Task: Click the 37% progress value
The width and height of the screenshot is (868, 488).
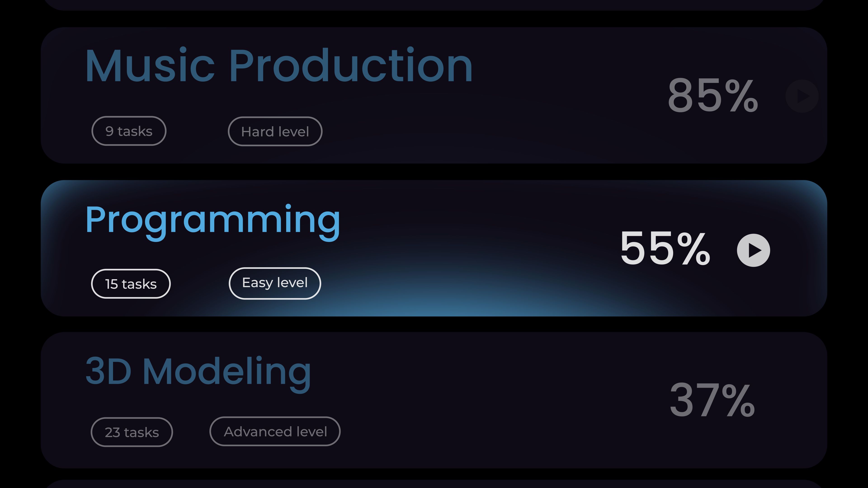Action: 712,400
